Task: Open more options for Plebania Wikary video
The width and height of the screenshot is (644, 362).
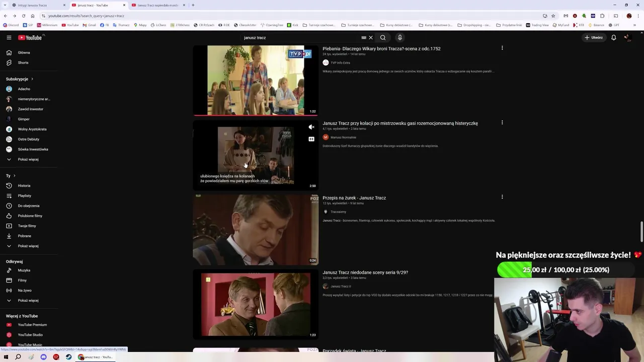Action: 502,48
